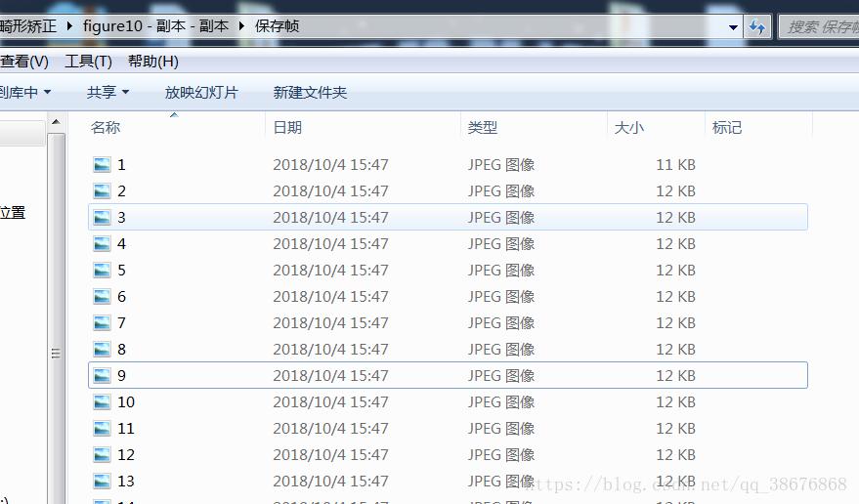
Task: Open the 帮助(H) menu
Action: 152,62
